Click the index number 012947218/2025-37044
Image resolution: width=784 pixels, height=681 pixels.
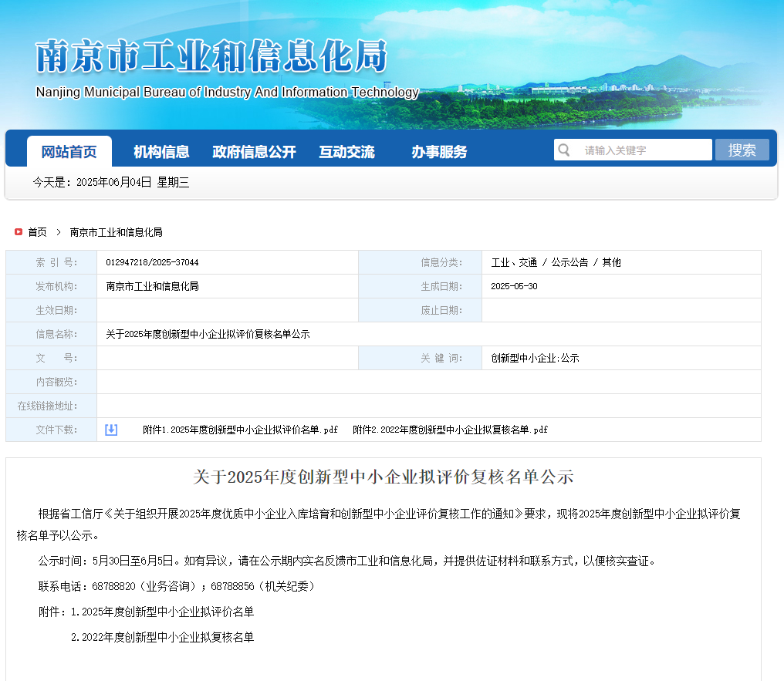[152, 262]
